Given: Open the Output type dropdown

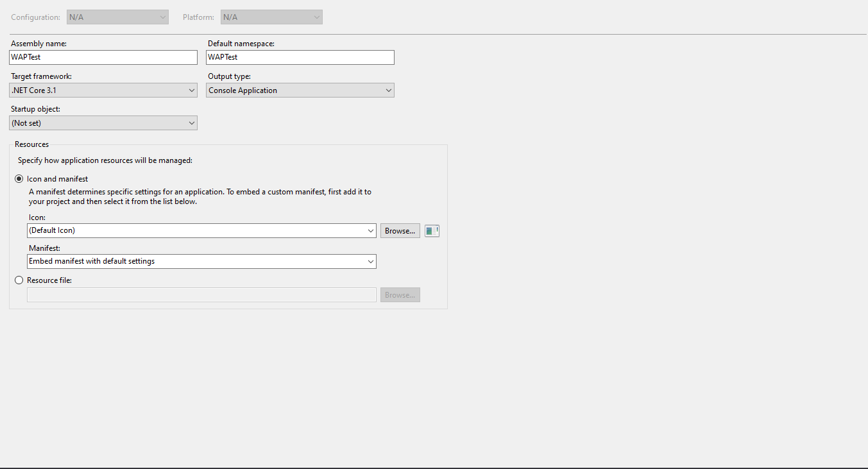Looking at the screenshot, I should pos(388,90).
